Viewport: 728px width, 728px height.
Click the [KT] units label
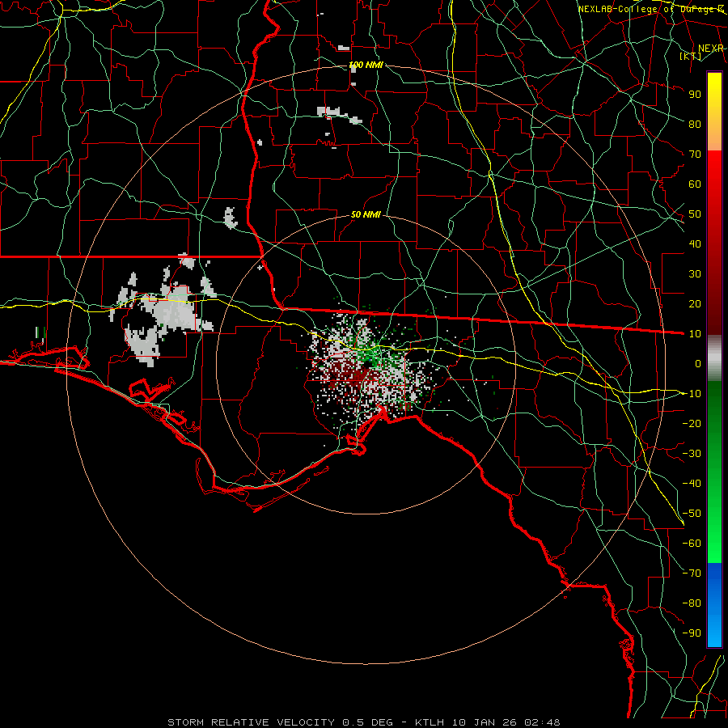coord(690,56)
